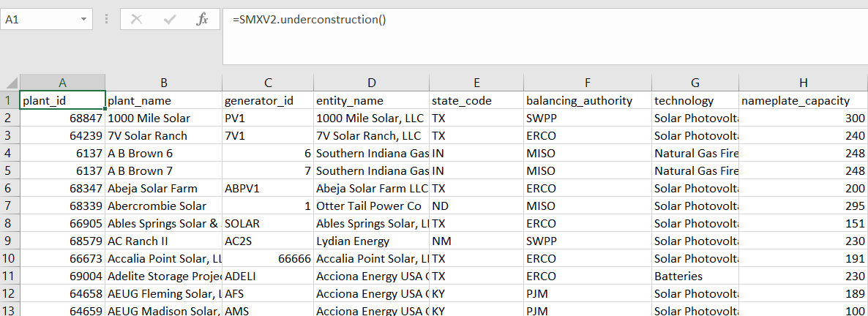Click the state_code header cell
This screenshot has height=316, width=868.
point(476,101)
